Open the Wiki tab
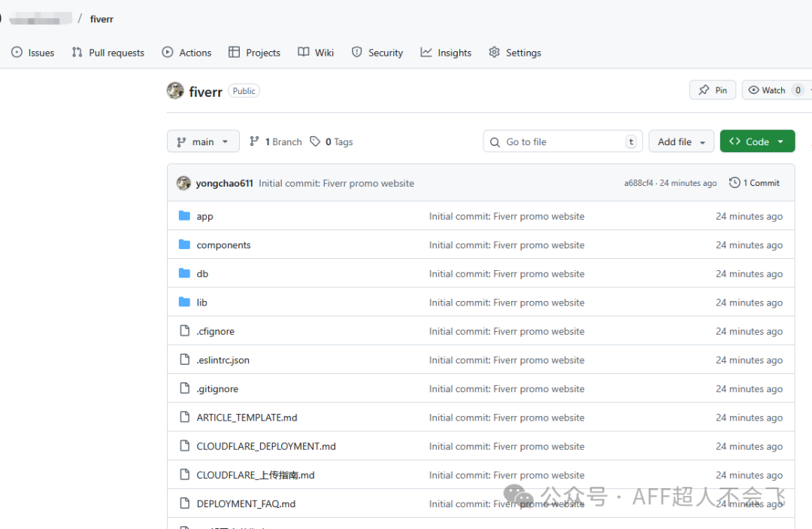The width and height of the screenshot is (812, 529). click(x=316, y=53)
